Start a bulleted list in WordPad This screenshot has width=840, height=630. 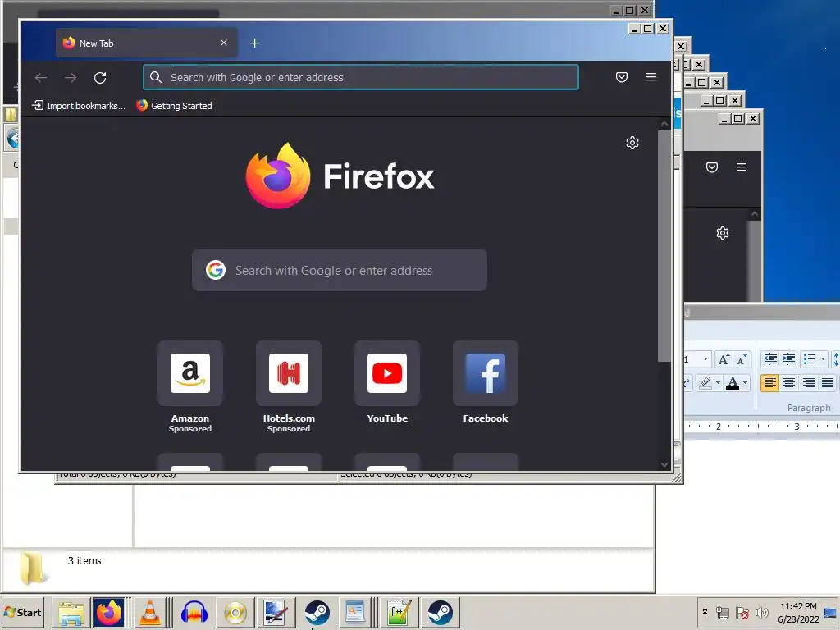pyautogui.click(x=810, y=359)
